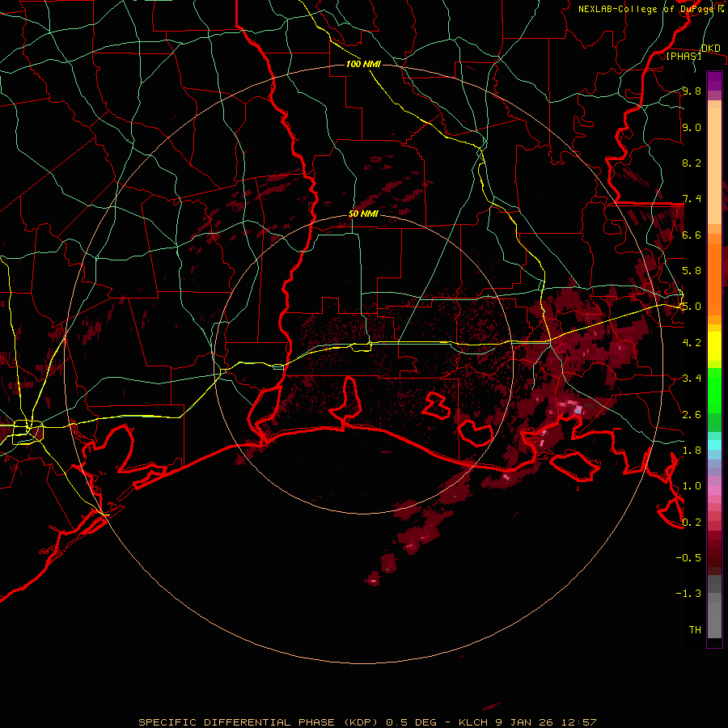This screenshot has height=728, width=728.
Task: Click the 5.0 value on color scale
Action: (x=692, y=307)
